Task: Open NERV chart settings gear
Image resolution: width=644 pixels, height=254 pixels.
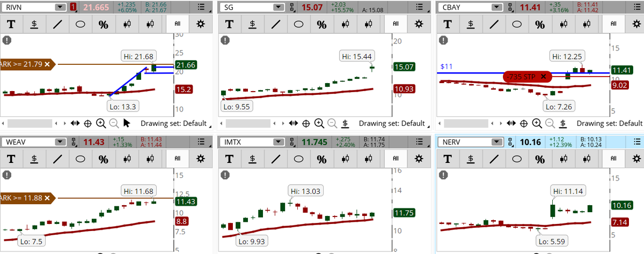Action: coord(636,159)
